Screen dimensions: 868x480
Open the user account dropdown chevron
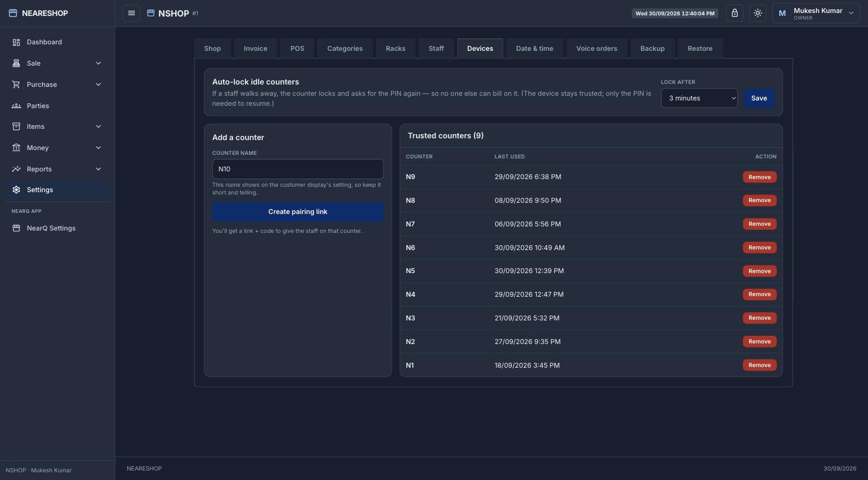click(851, 13)
